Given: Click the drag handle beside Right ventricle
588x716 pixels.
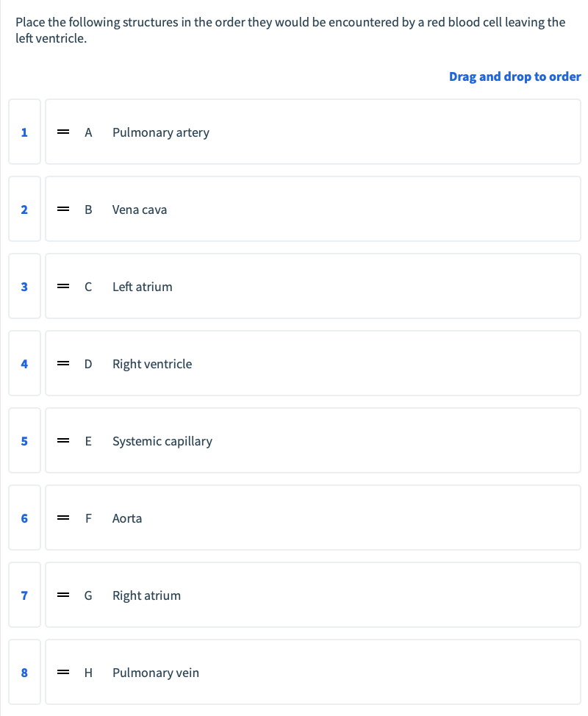Looking at the screenshot, I should [63, 363].
